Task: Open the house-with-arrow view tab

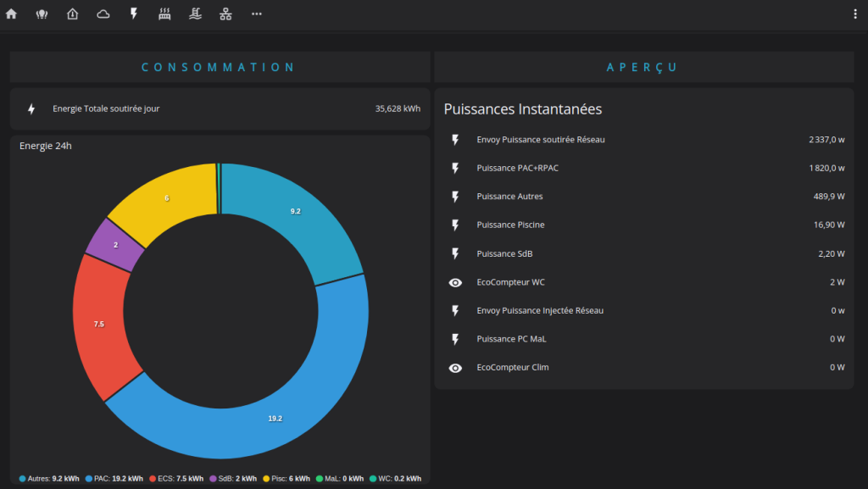Action: [x=73, y=14]
